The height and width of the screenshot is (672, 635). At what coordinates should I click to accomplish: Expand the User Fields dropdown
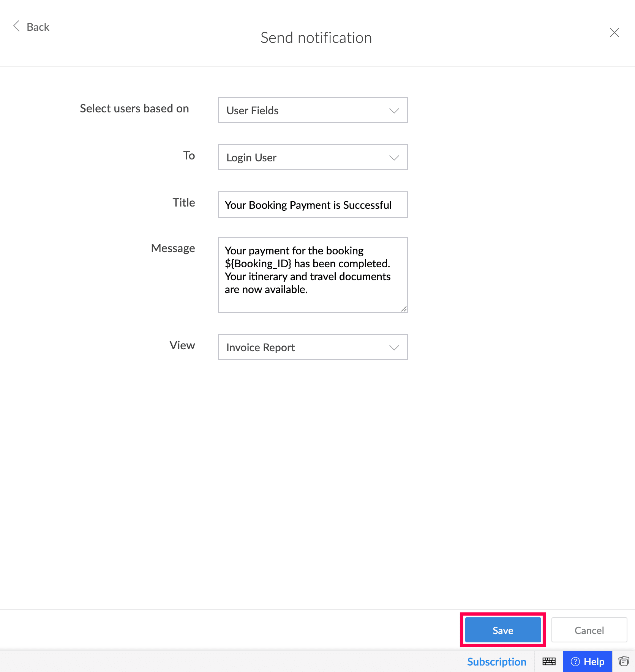tap(313, 110)
